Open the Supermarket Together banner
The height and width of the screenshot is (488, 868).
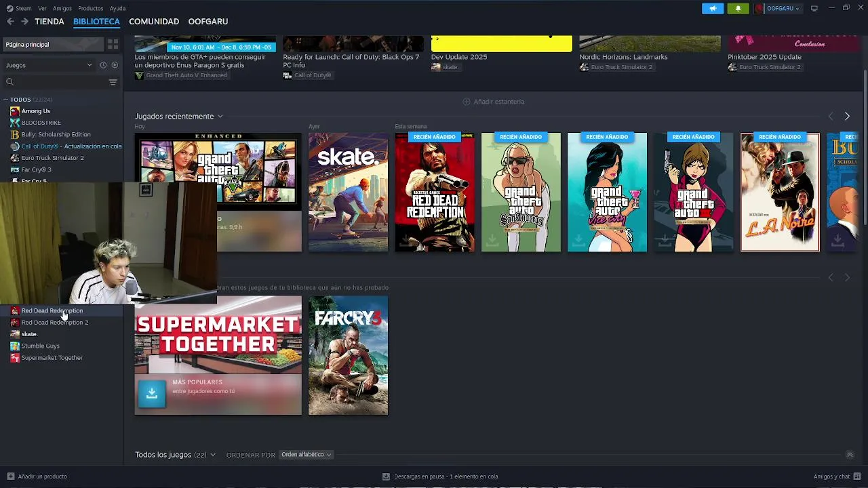point(218,335)
